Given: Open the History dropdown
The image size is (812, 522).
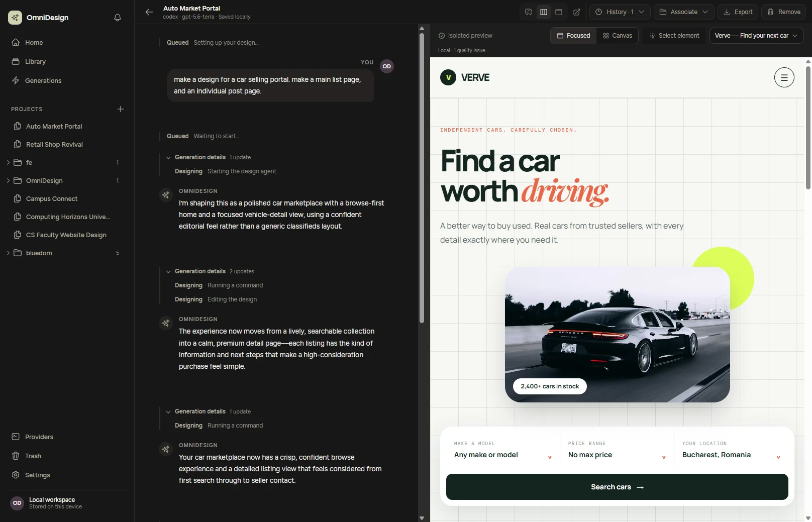Looking at the screenshot, I should (620, 12).
